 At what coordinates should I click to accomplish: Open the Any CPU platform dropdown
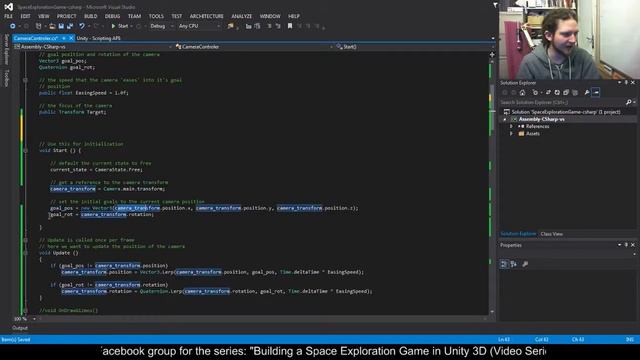coord(199,26)
